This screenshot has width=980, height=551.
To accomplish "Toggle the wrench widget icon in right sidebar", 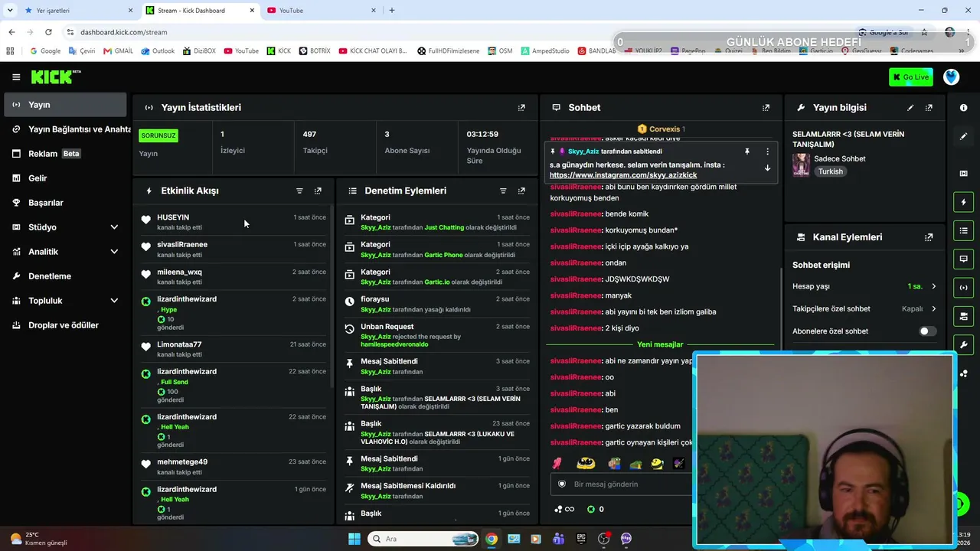I will pyautogui.click(x=963, y=344).
